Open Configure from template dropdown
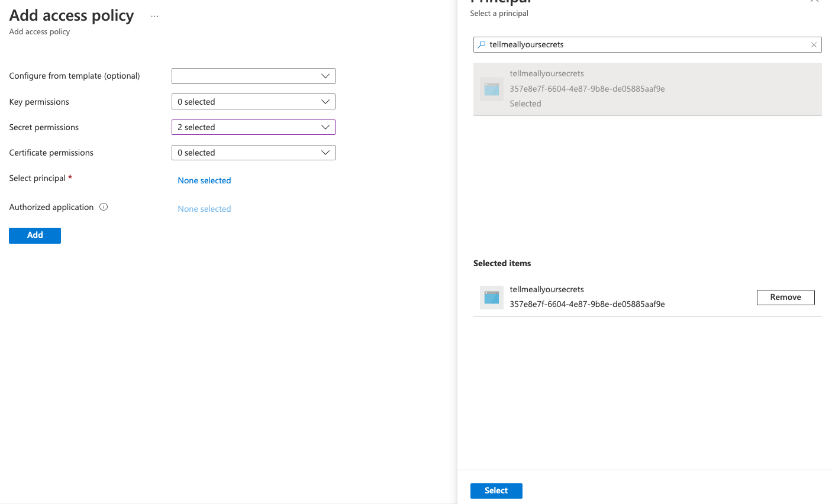832x504 pixels. coord(253,76)
